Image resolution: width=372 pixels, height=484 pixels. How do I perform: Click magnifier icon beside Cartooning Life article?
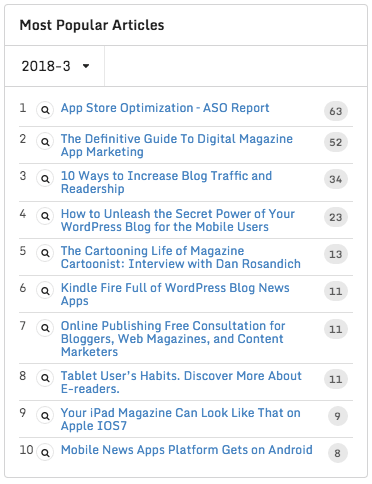pos(45,253)
